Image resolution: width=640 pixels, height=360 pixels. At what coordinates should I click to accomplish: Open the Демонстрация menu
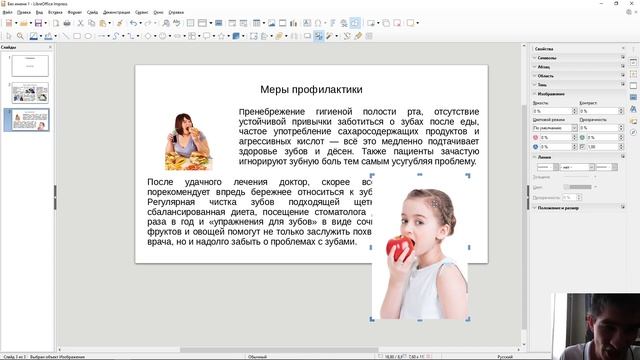116,13
